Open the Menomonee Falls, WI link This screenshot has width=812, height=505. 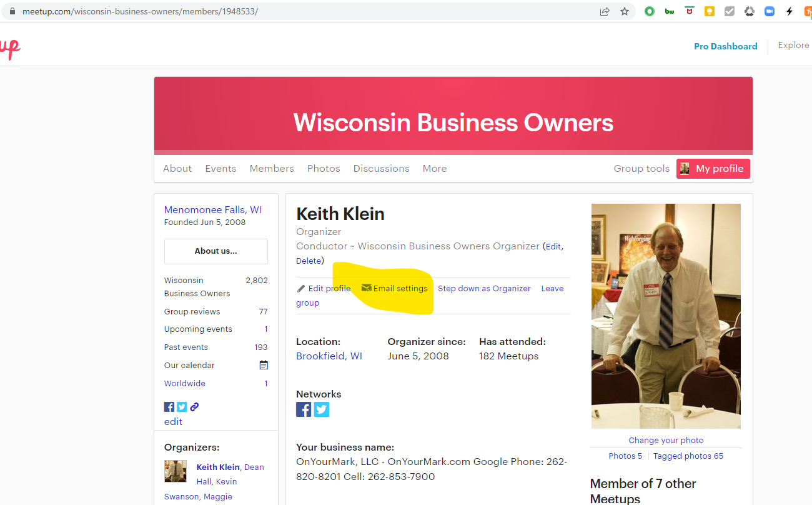click(x=213, y=210)
